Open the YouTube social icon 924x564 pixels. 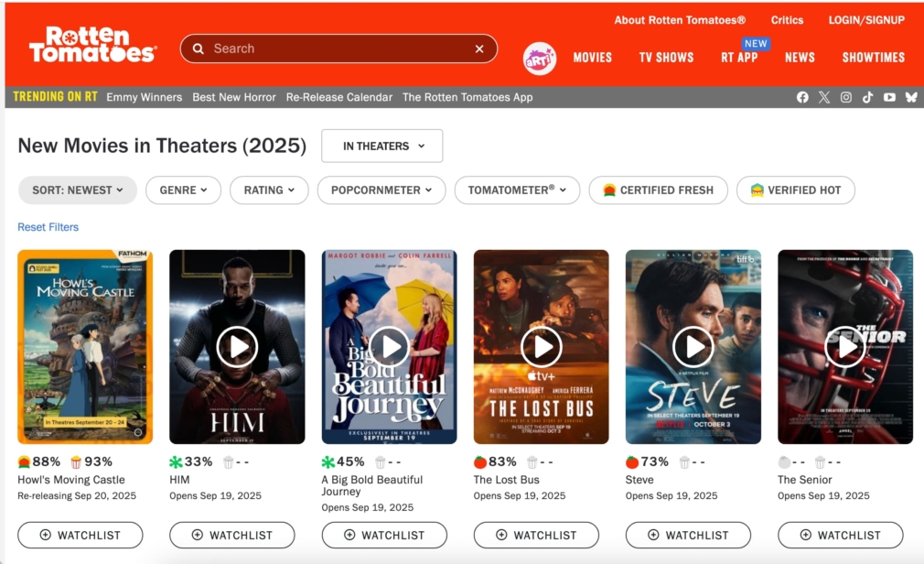890,97
